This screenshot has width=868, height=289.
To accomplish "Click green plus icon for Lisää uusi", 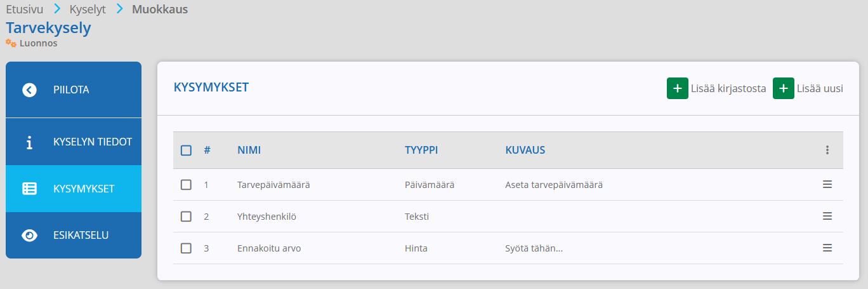I will click(x=784, y=88).
